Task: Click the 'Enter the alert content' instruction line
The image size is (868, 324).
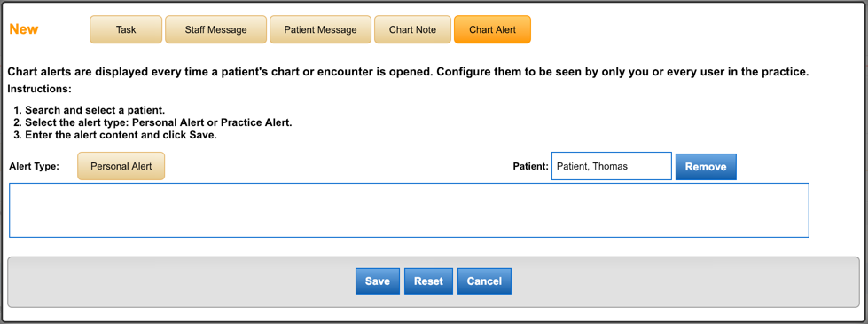Action: [116, 135]
